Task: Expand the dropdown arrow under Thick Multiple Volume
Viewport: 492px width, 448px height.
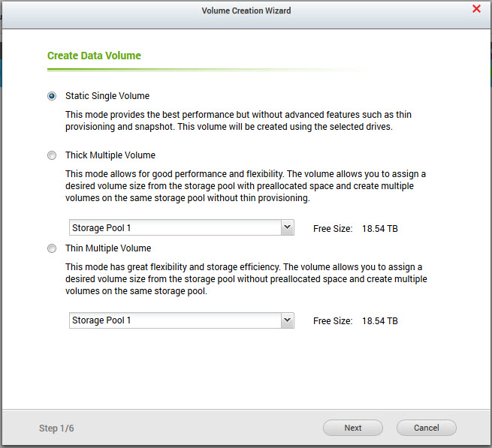Action: click(x=286, y=227)
